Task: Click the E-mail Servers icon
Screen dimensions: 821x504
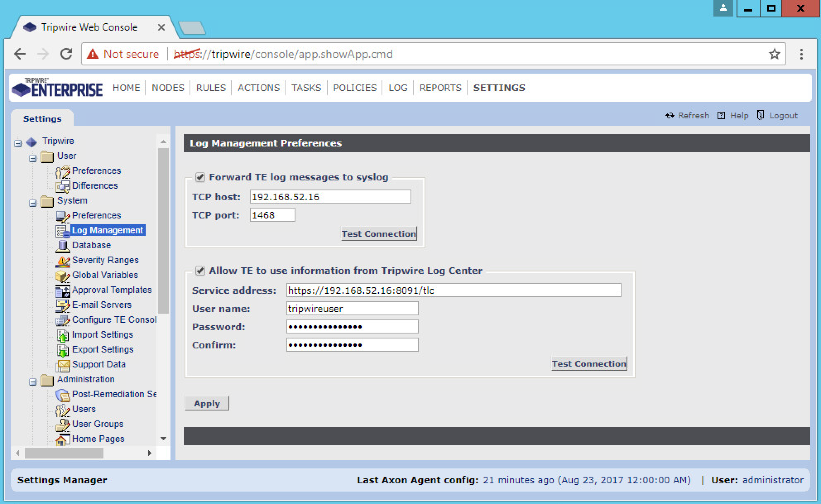Action: click(62, 305)
